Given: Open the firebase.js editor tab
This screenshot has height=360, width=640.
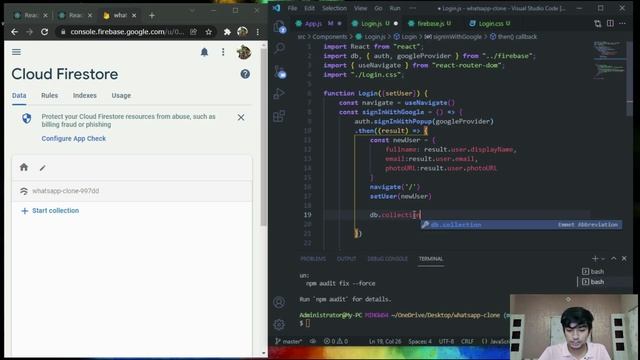Looking at the screenshot, I should click(x=430, y=24).
